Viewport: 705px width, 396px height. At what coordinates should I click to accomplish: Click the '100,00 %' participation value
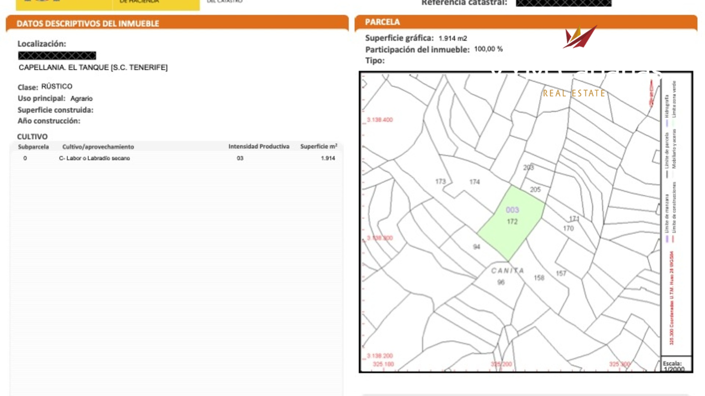pos(488,49)
